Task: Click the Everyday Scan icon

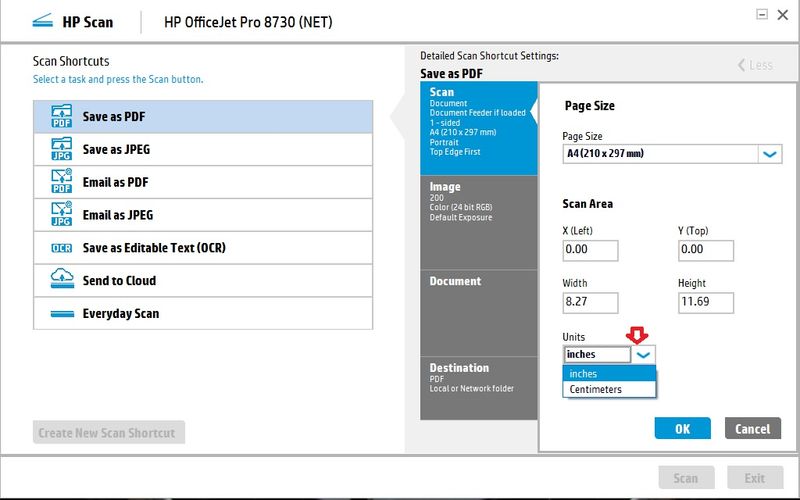Action: (x=62, y=314)
